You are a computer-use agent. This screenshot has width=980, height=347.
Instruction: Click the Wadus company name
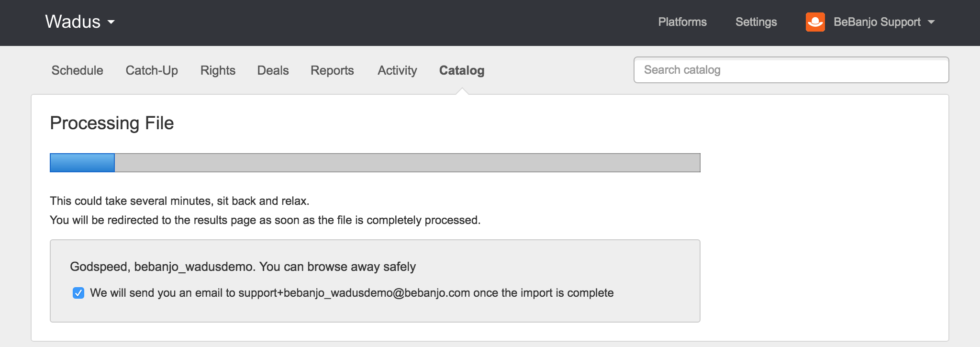(x=73, y=22)
